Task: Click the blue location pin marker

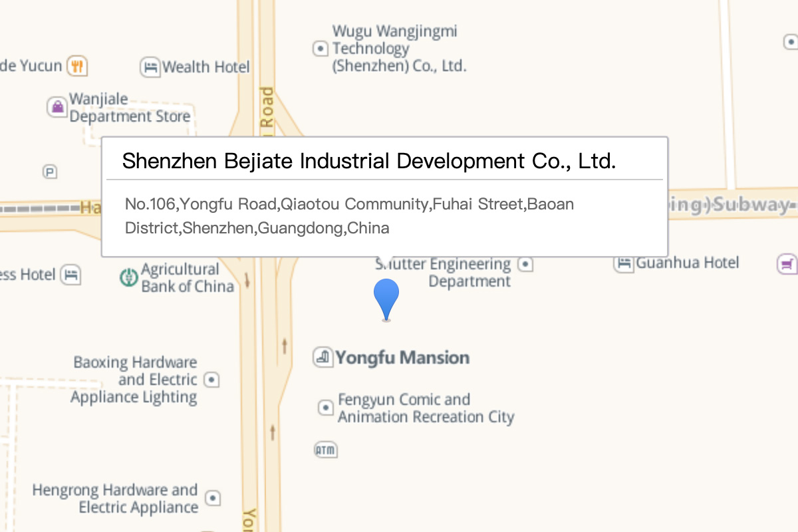Action: click(386, 300)
